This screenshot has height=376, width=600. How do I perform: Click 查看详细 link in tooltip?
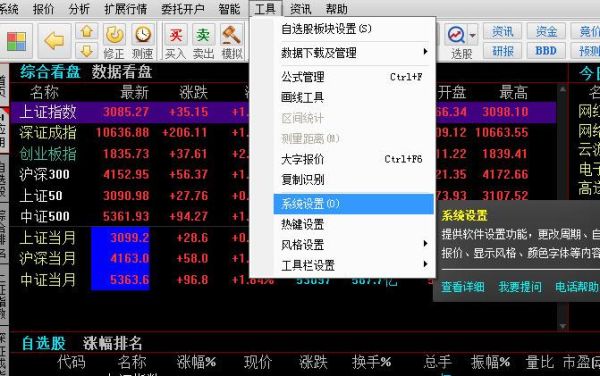coord(463,287)
